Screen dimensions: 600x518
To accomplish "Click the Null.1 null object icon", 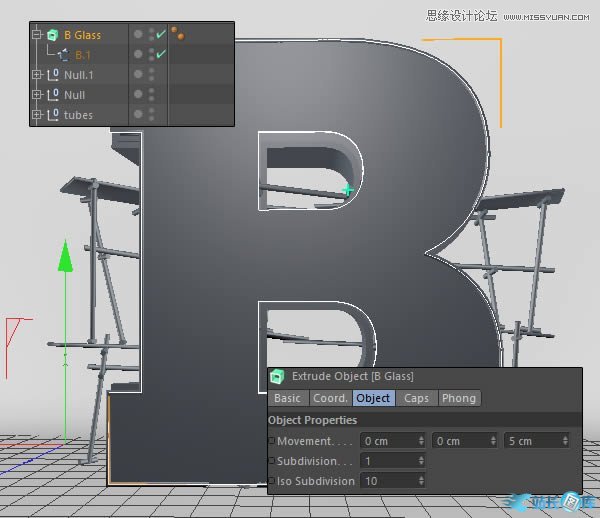I will tap(53, 75).
